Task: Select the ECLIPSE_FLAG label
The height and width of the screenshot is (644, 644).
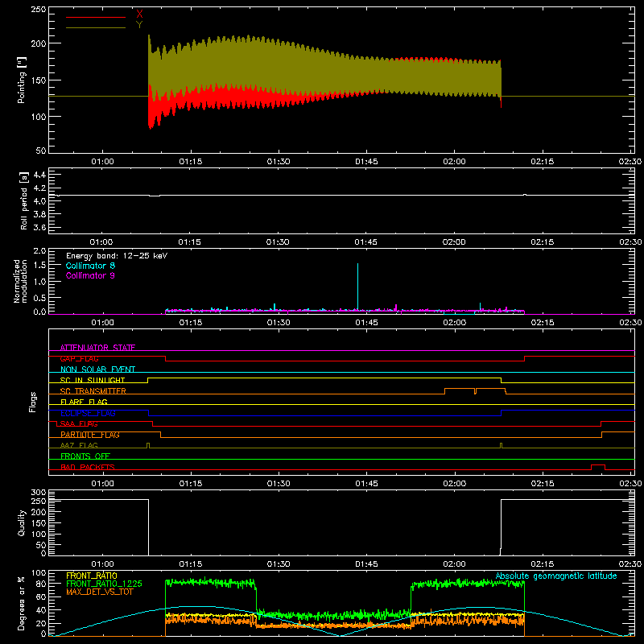Action: point(88,413)
